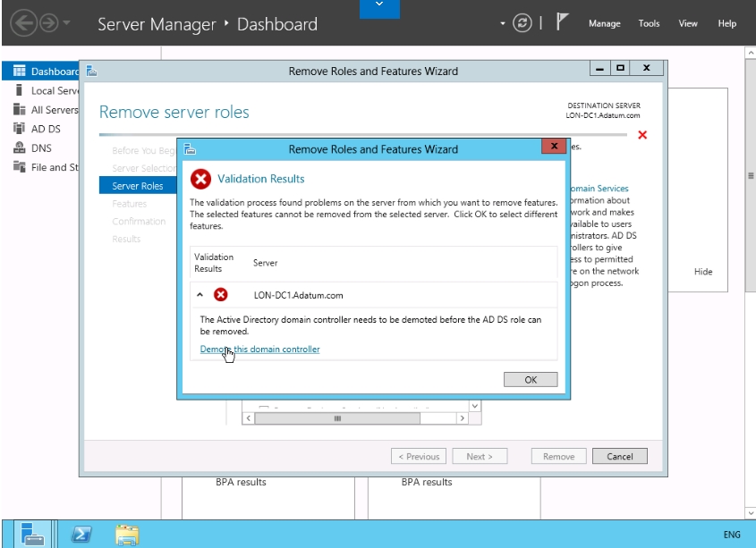Close the Validation Results dialog
This screenshot has width=756, height=548.
[554, 146]
